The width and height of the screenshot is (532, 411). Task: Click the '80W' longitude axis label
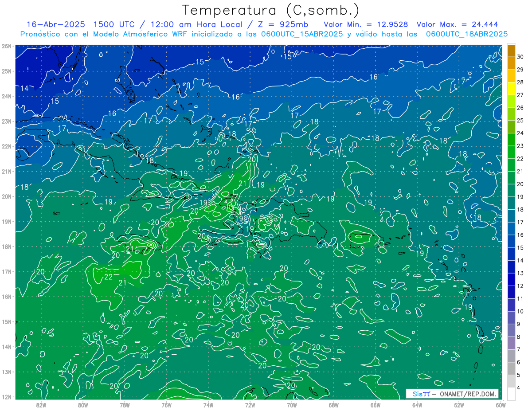83,404
